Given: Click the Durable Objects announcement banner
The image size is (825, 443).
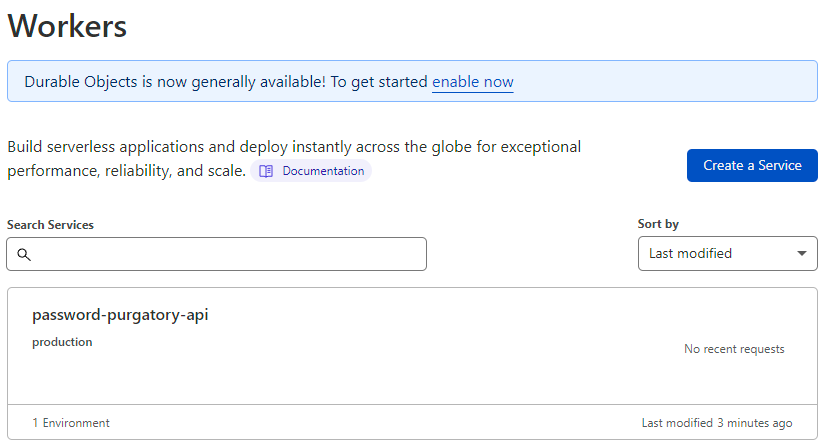Looking at the screenshot, I should (412, 81).
